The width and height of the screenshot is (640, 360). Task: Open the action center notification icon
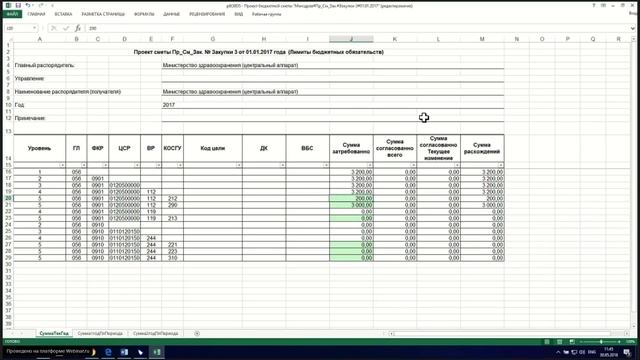pyautogui.click(x=627, y=352)
